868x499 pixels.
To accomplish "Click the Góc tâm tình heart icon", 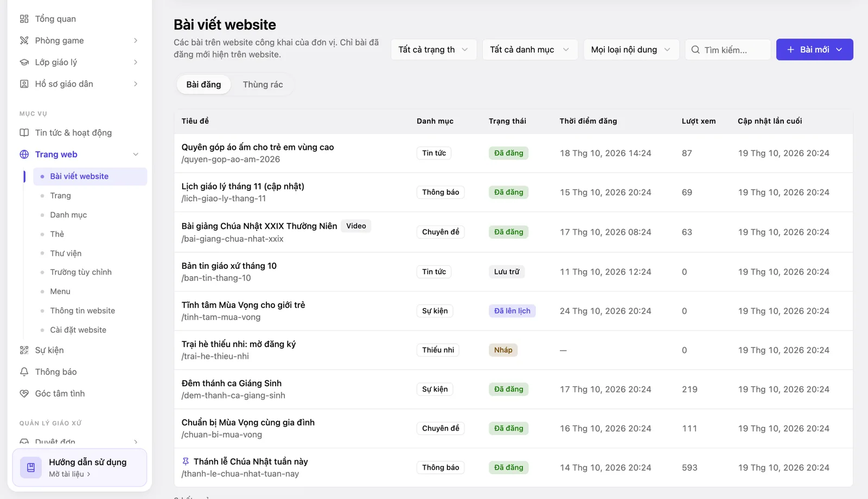I will [24, 394].
